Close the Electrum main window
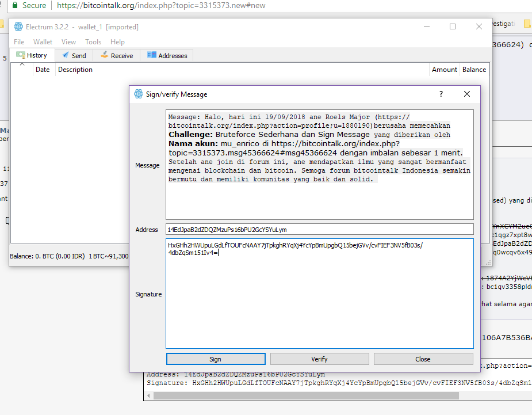 pos(479,26)
